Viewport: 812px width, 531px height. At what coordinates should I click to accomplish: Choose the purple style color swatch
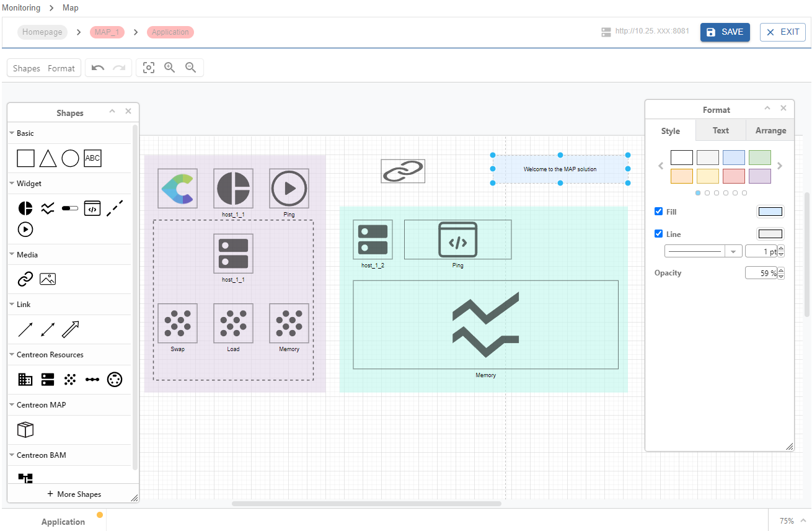coord(759,176)
